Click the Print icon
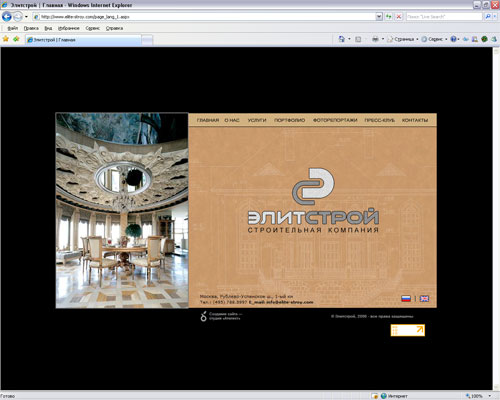Screen dimensions: 500x400 click(375, 39)
